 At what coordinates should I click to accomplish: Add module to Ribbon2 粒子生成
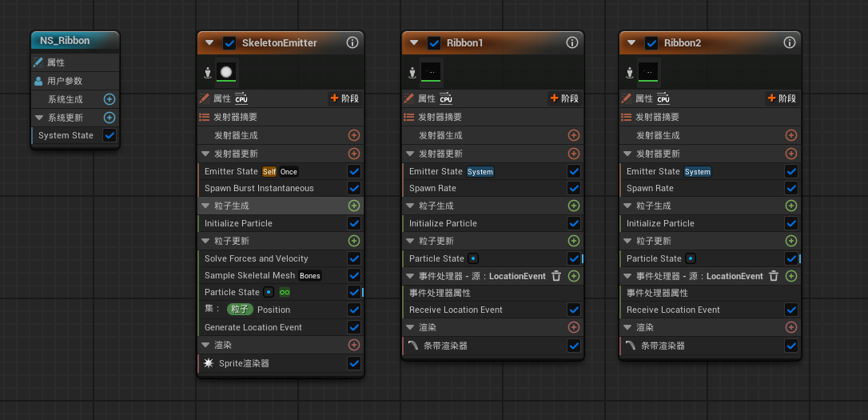tap(791, 206)
